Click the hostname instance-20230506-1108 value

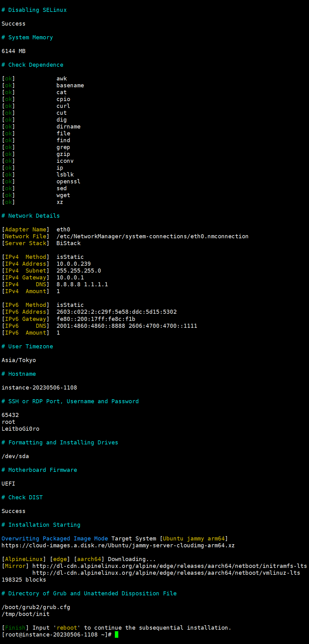pyautogui.click(x=39, y=388)
